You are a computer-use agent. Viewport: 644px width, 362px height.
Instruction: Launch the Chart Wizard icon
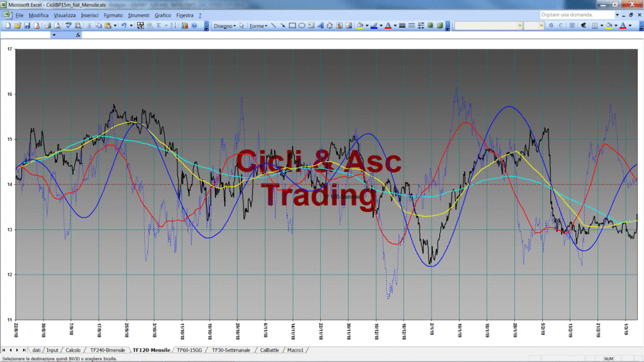185,25
